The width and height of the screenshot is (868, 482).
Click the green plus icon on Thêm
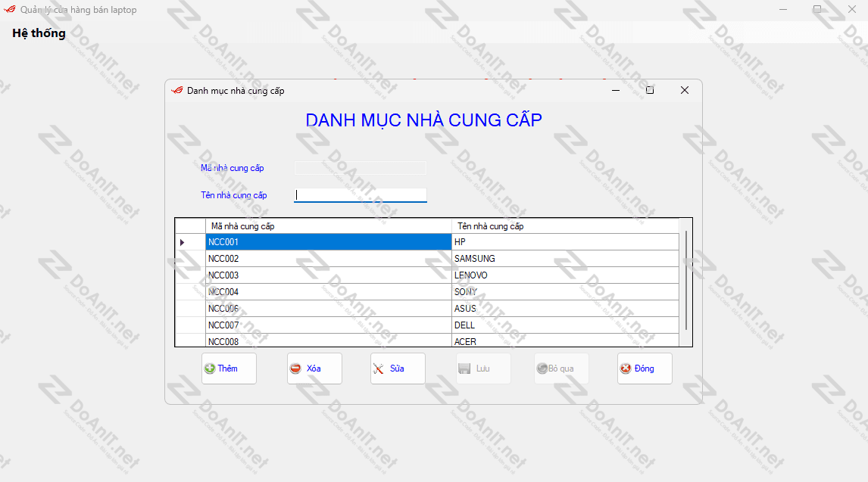coord(210,368)
